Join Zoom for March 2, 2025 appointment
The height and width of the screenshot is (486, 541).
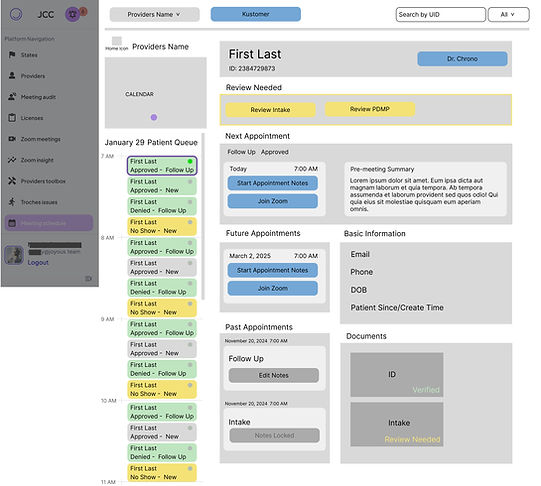[x=273, y=288]
